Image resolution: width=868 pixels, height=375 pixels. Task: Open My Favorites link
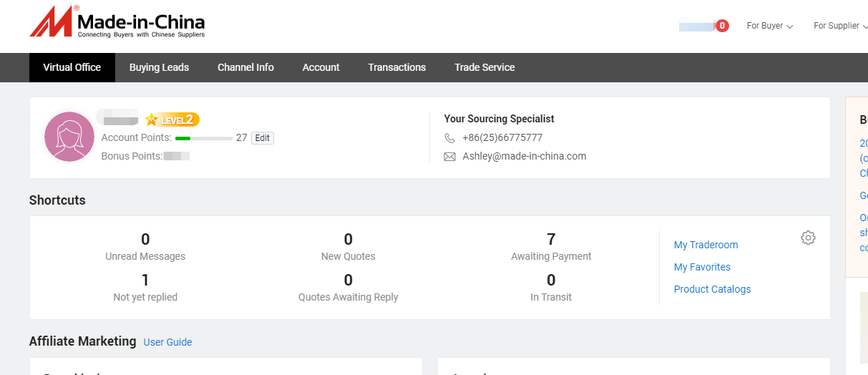[702, 267]
